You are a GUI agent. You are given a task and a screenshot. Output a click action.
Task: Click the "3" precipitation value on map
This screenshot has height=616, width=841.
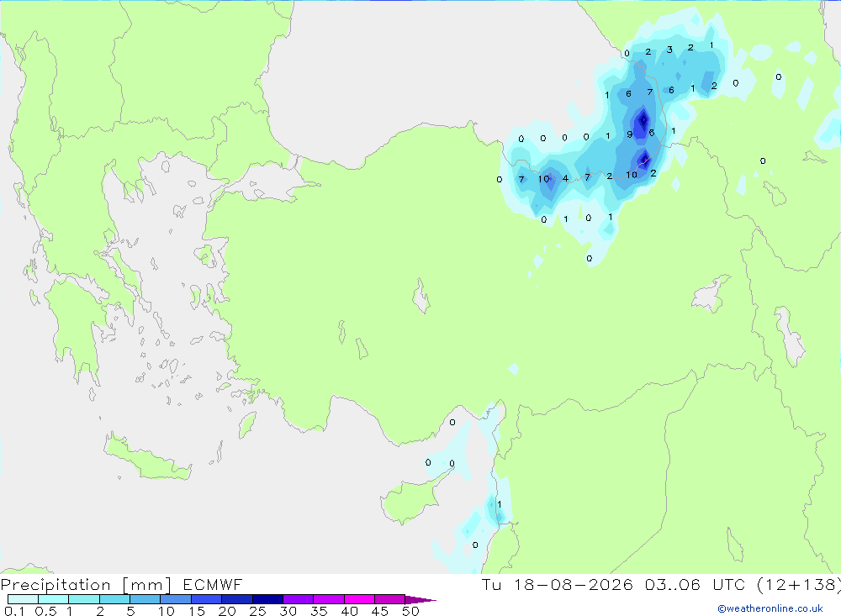coord(669,50)
